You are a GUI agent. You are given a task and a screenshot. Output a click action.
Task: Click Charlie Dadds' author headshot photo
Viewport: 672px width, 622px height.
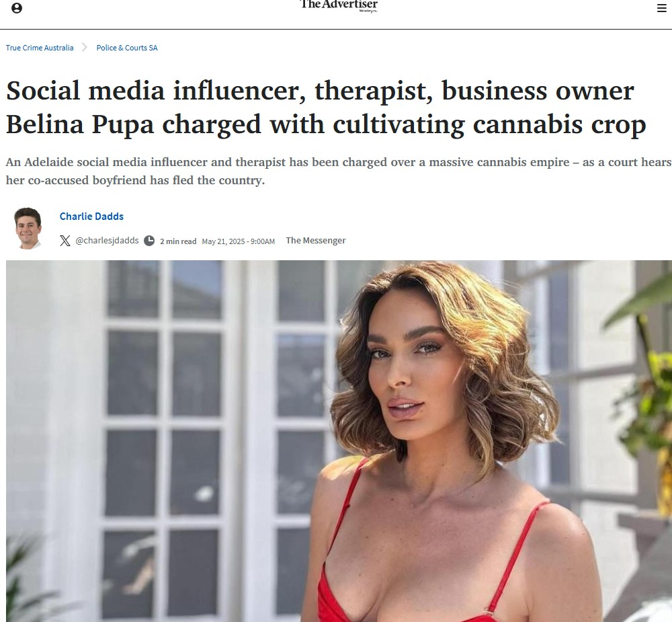(28, 228)
